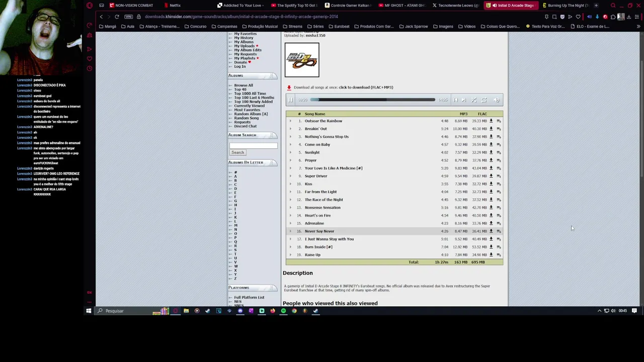The image size is (644, 362).
Task: Click the red download-all arrow icon
Action: tap(289, 87)
